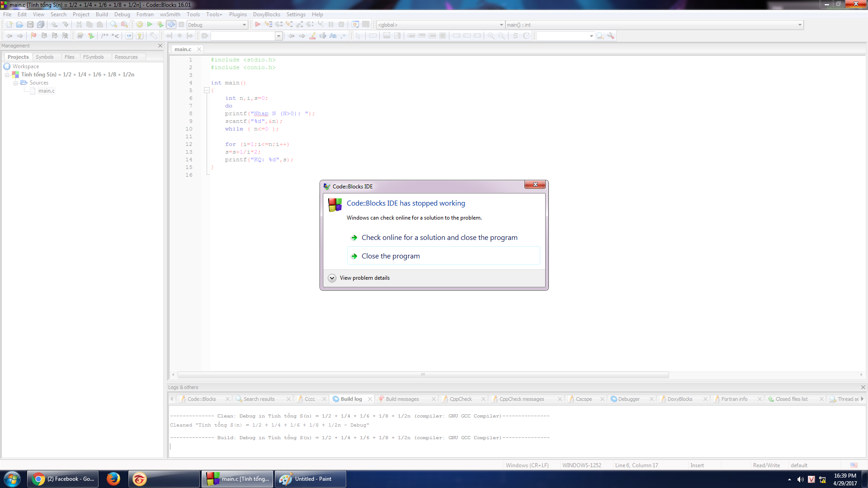This screenshot has height=488, width=868.
Task: Click the zoom out magnifier icon
Action: click(x=501, y=36)
